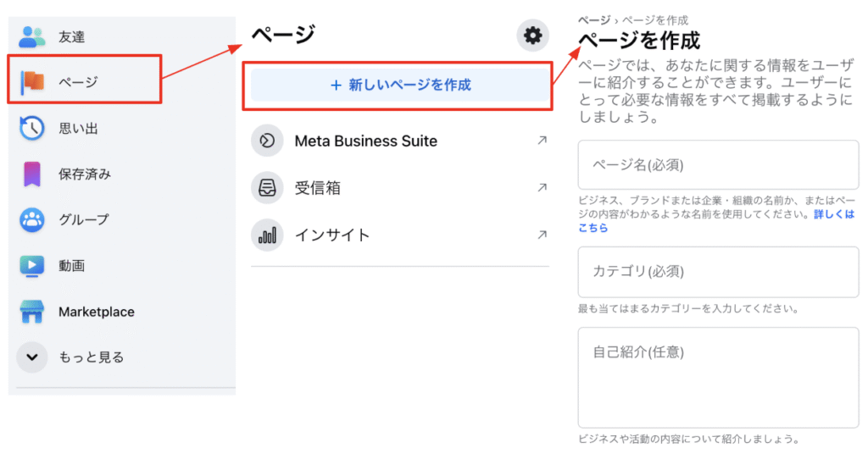Screen dimensions: 868x470
Task: Click the Meta Business Suite icon
Action: coord(267,141)
